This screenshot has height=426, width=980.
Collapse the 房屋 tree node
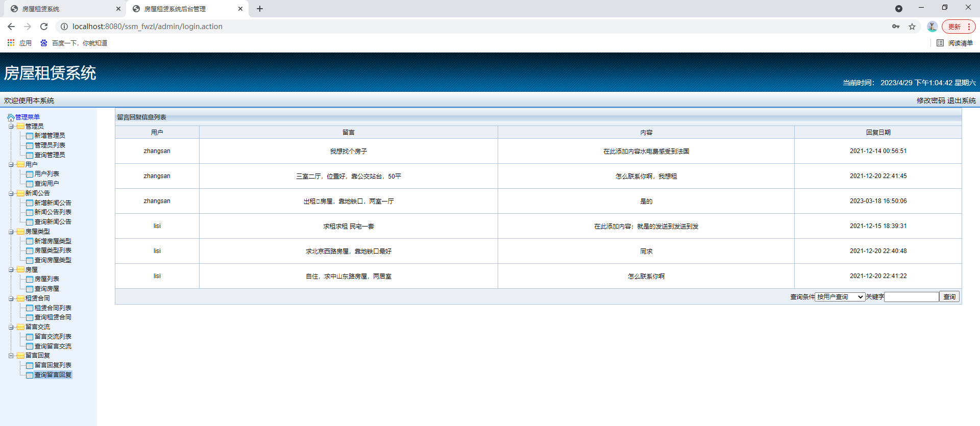[x=11, y=270]
